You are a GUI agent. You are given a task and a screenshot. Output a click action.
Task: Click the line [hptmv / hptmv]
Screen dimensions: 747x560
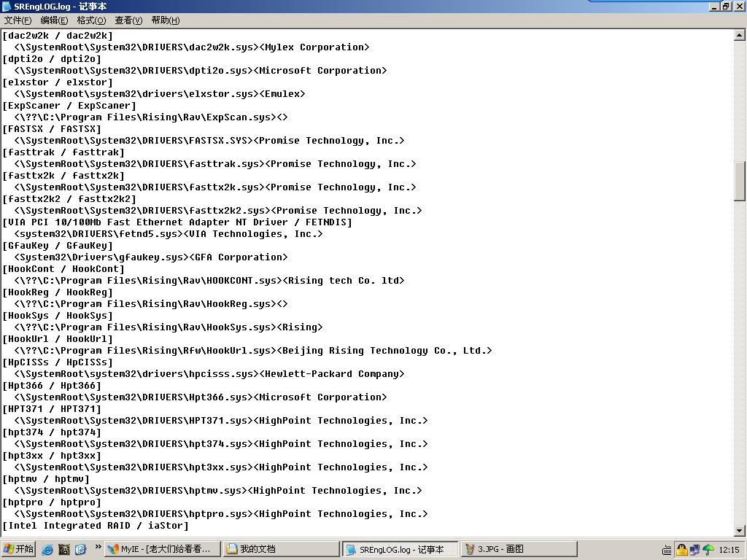[x=46, y=478]
